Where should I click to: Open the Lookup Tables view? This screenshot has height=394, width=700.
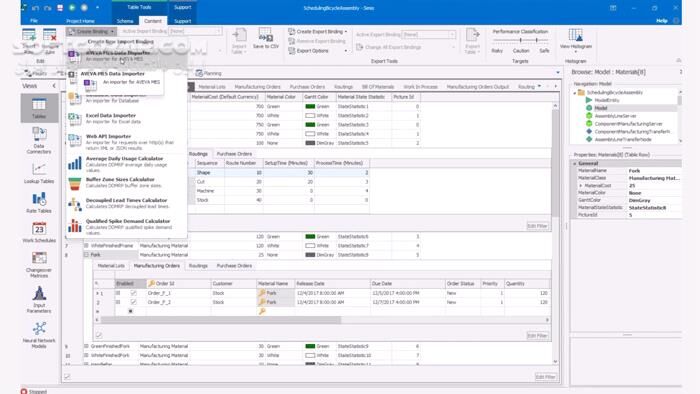point(39,173)
